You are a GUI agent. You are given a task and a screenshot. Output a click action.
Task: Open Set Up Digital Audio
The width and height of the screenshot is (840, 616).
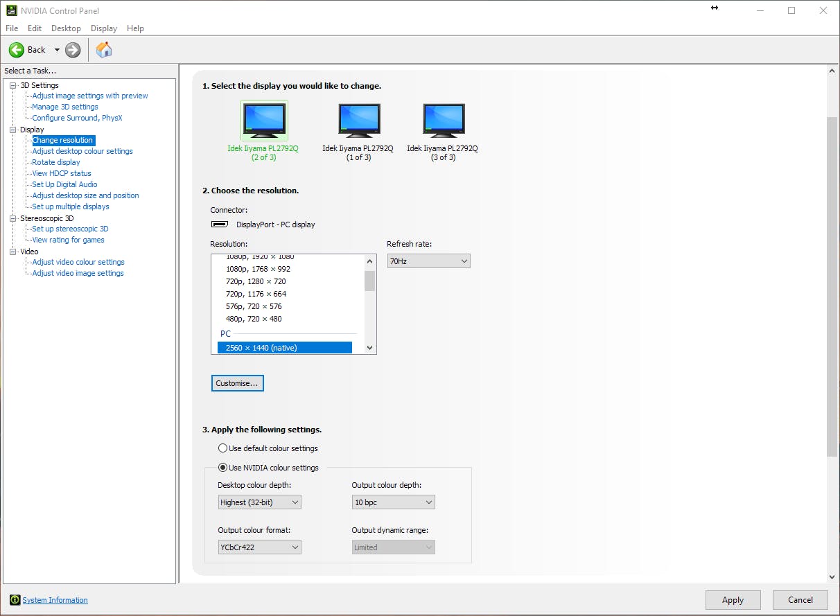pyautogui.click(x=64, y=184)
